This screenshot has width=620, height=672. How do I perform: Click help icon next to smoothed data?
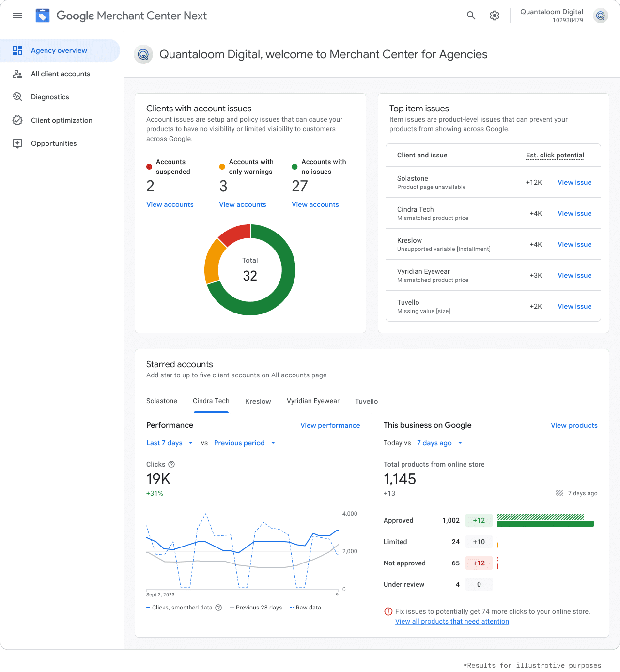(218, 608)
